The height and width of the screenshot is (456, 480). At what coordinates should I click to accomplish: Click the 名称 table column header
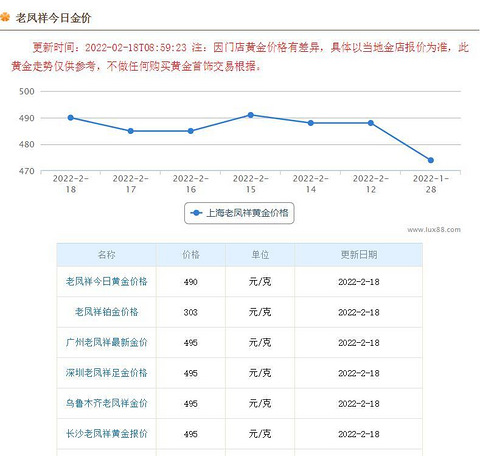tap(106, 255)
